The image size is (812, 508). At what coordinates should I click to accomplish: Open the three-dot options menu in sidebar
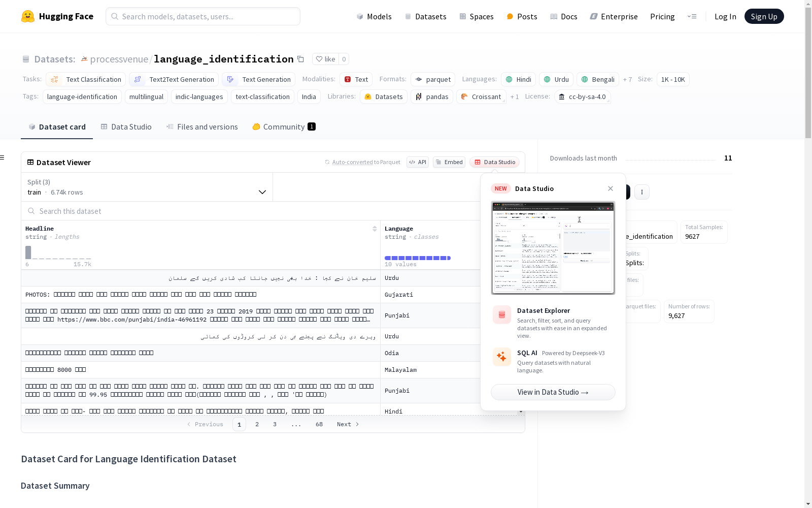click(642, 192)
